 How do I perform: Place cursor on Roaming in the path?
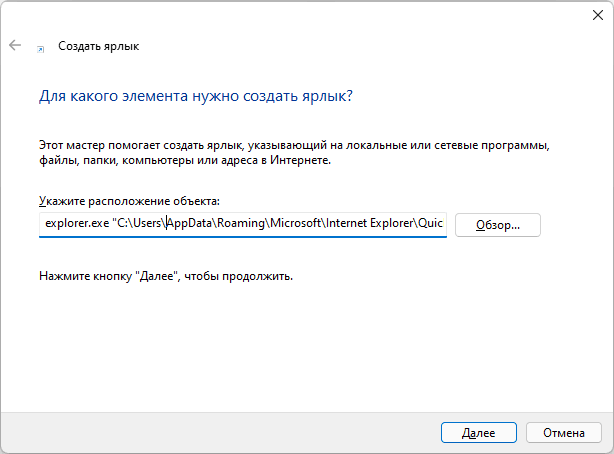241,223
